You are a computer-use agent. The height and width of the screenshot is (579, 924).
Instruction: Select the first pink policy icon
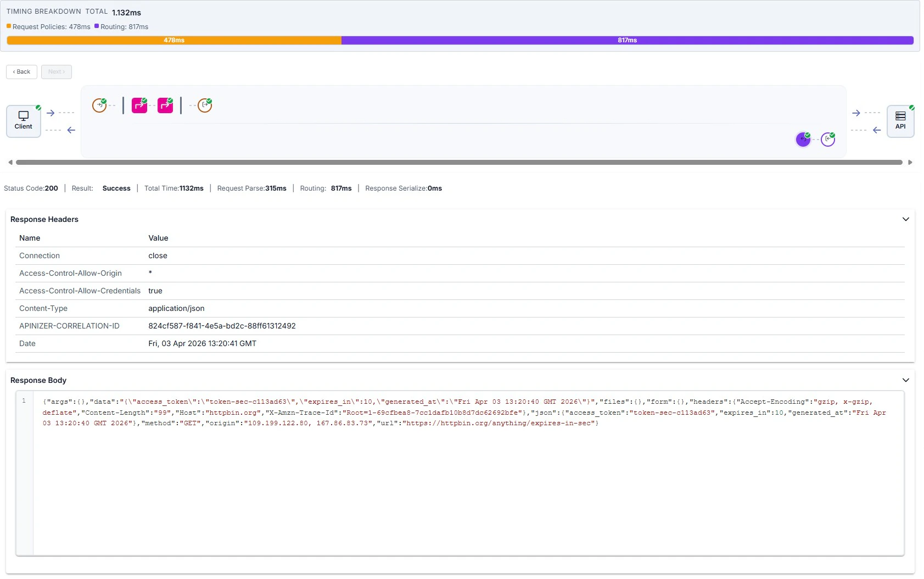click(139, 105)
